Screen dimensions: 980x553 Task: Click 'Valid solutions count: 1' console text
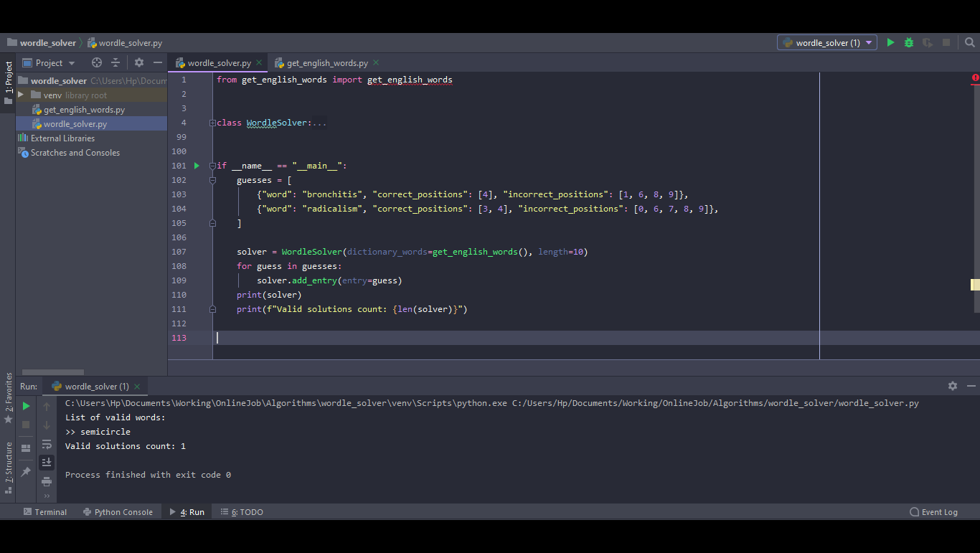[126, 446]
